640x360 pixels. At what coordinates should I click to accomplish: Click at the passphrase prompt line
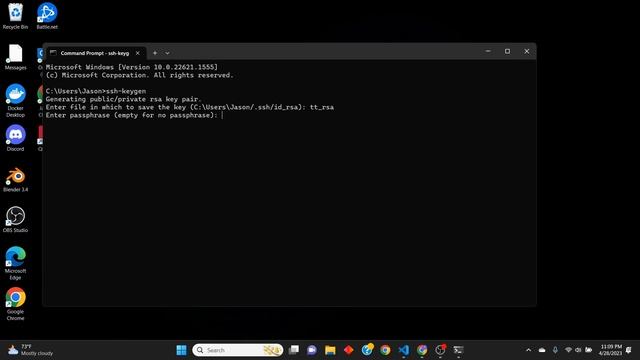click(134, 116)
